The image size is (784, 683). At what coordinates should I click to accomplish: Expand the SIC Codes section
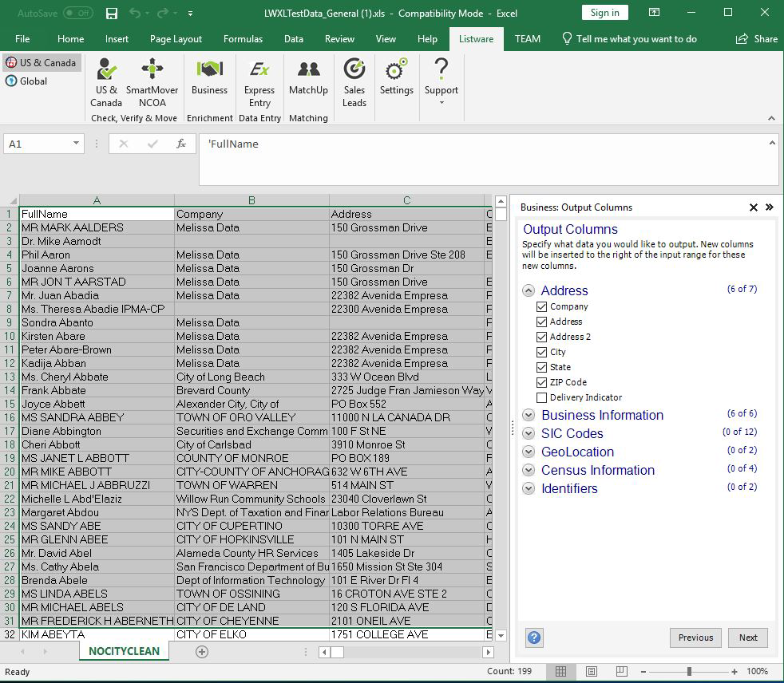(x=529, y=433)
